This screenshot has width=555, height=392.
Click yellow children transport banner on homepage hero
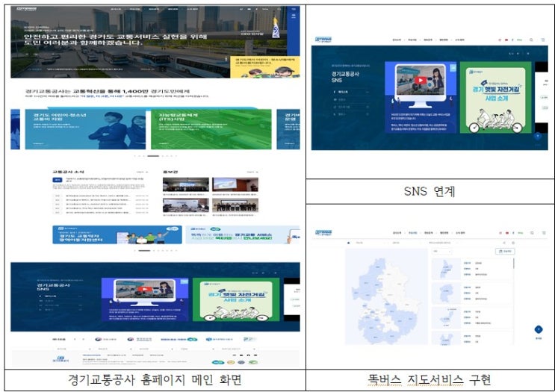pyautogui.click(x=265, y=67)
